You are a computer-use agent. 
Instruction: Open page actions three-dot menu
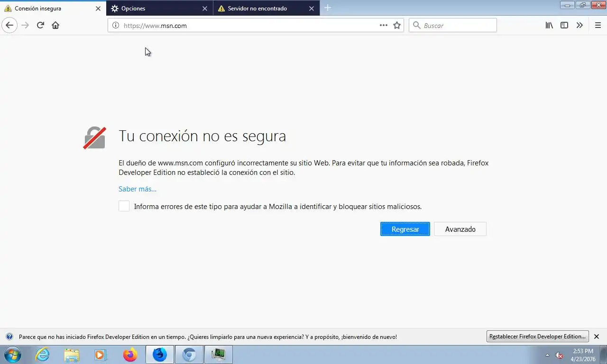pyautogui.click(x=384, y=25)
